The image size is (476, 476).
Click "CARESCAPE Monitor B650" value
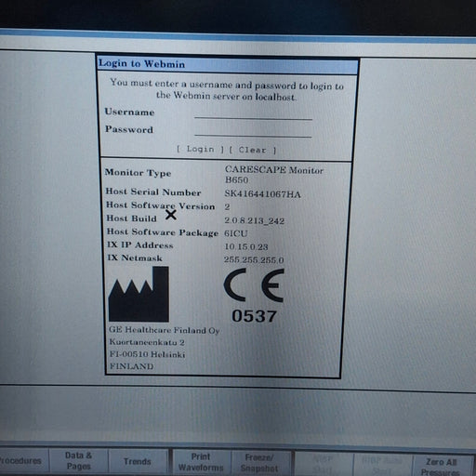274,175
